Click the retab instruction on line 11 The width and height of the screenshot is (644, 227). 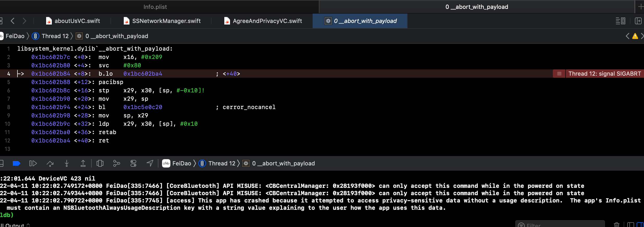point(107,132)
